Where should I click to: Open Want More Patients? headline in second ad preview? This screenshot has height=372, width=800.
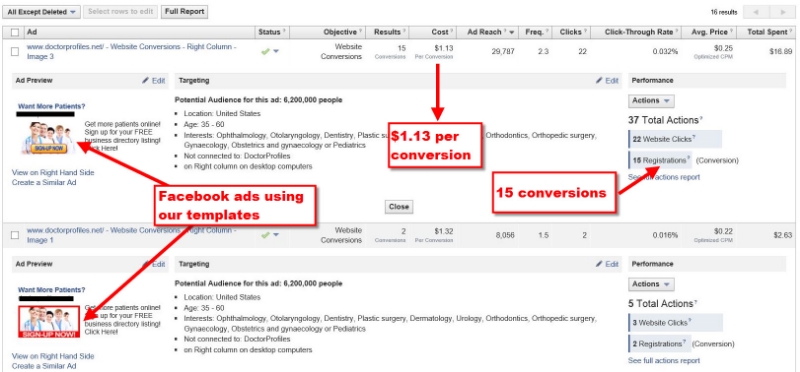point(52,290)
